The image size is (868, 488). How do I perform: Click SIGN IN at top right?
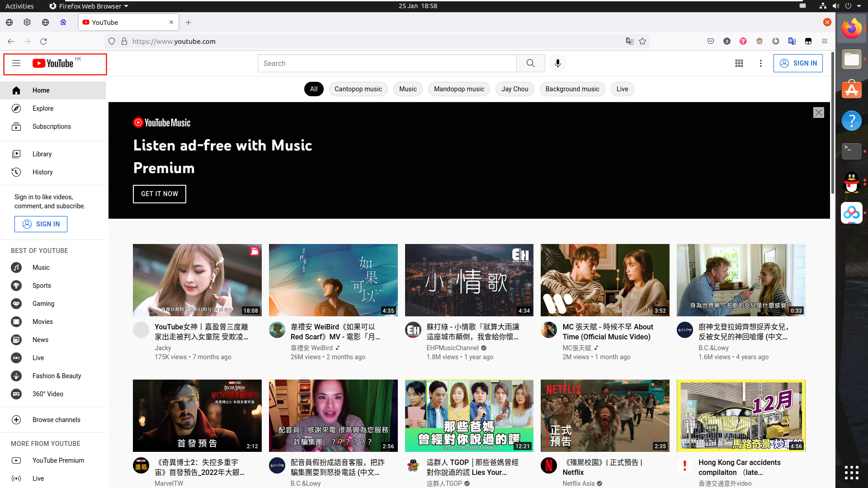[x=798, y=63]
